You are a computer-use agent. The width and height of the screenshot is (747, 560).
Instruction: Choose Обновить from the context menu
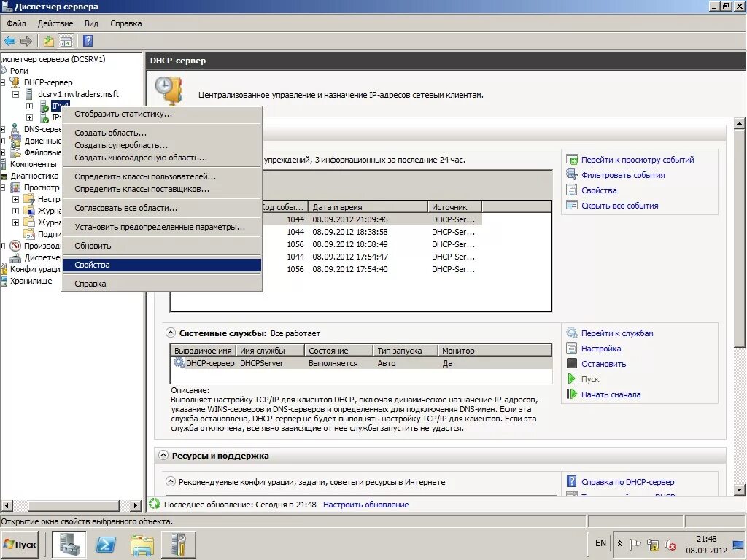click(161, 246)
